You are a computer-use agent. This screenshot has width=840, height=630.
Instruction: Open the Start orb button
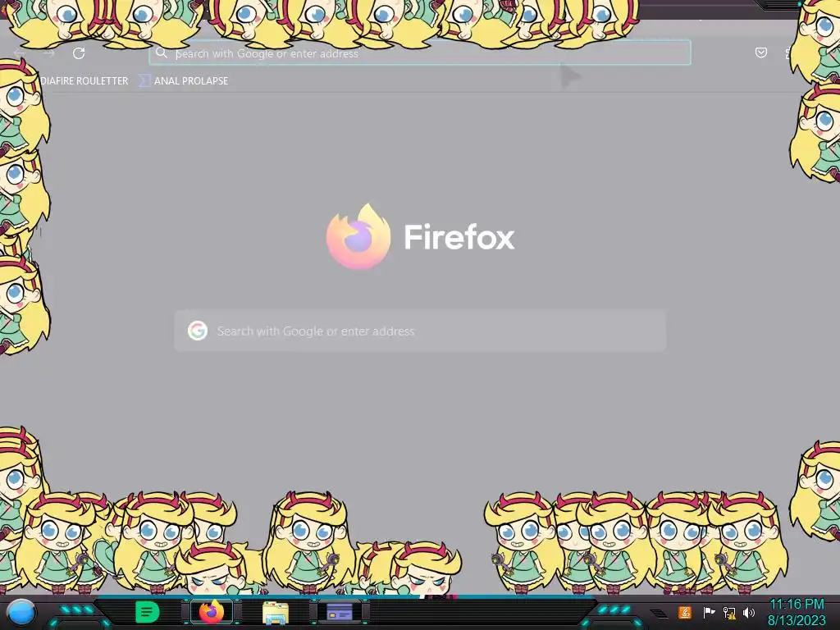coord(21,612)
